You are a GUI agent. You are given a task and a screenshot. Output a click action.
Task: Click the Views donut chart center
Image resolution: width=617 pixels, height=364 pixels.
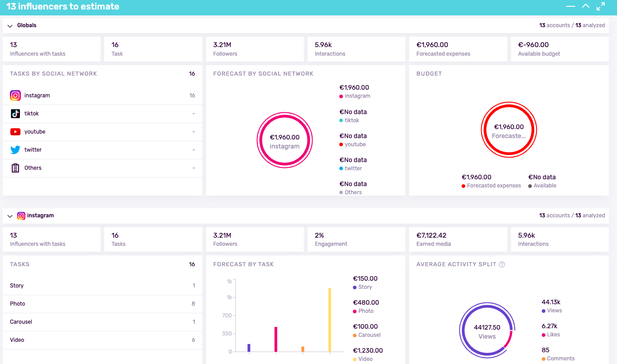coord(487,331)
